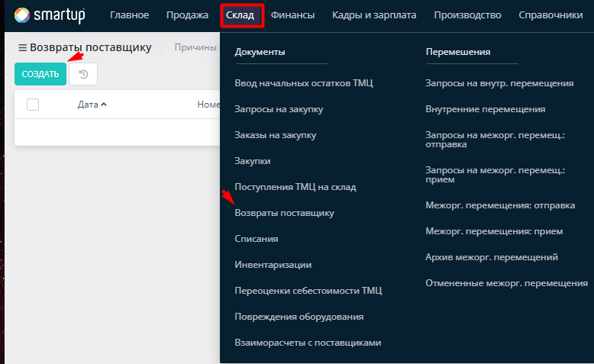Open the Склад menu
This screenshot has height=364, width=594.
click(241, 15)
